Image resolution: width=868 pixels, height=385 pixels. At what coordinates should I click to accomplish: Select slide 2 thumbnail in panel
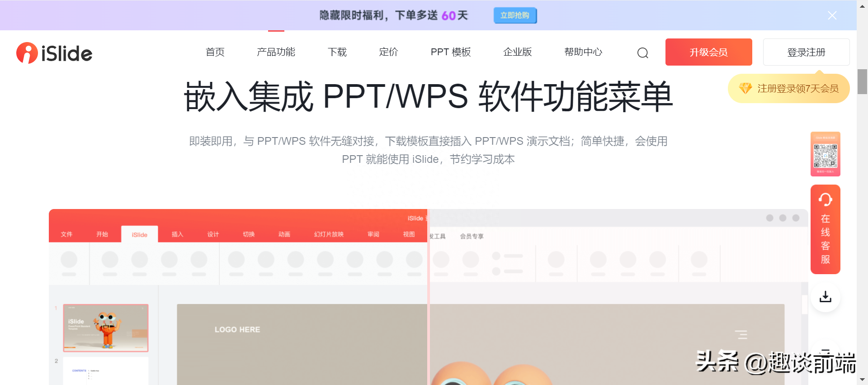pos(106,371)
